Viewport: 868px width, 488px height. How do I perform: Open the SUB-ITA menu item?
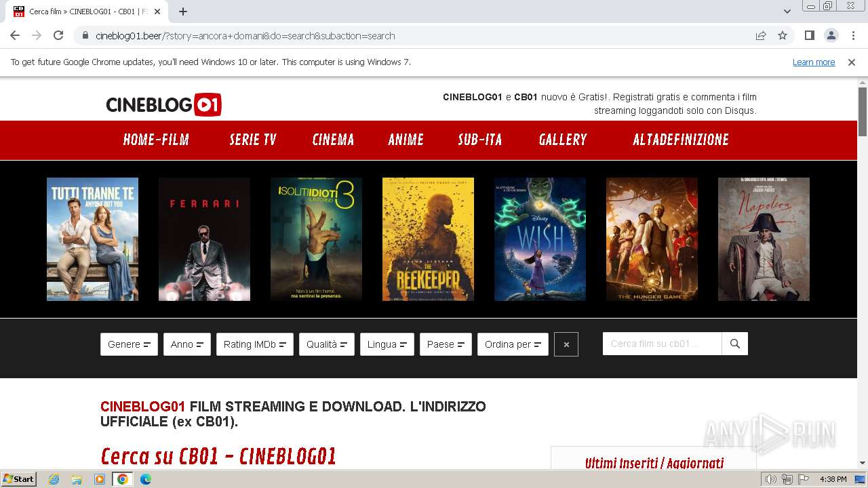pyautogui.click(x=480, y=140)
